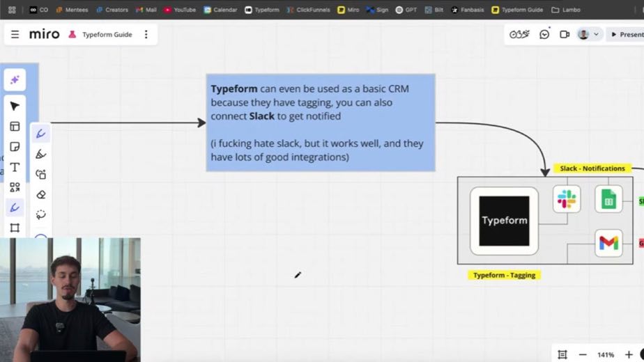The image size is (644, 362).
Task: Open the Typeform Guide bookmark
Action: 517,10
